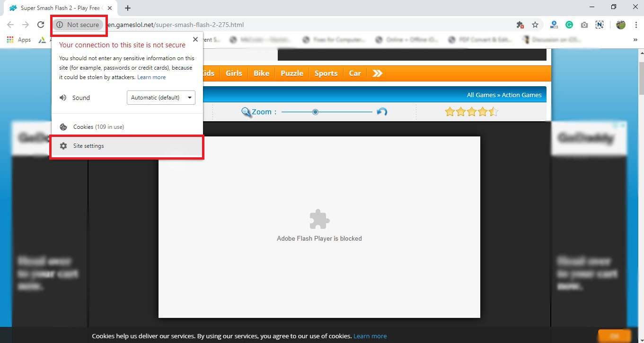The image size is (644, 343).
Task: Show more categories with the double arrow
Action: pyautogui.click(x=377, y=73)
